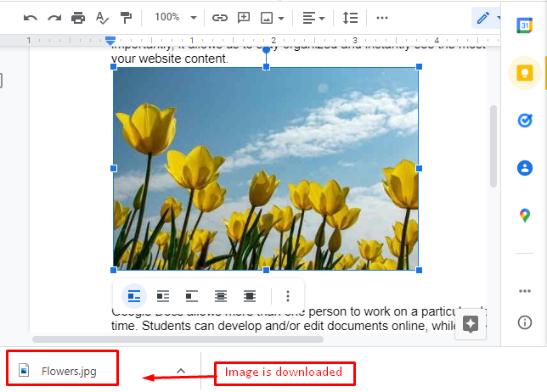Viewport: 547px width, 392px height.
Task: Redo the last action
Action: (54, 18)
